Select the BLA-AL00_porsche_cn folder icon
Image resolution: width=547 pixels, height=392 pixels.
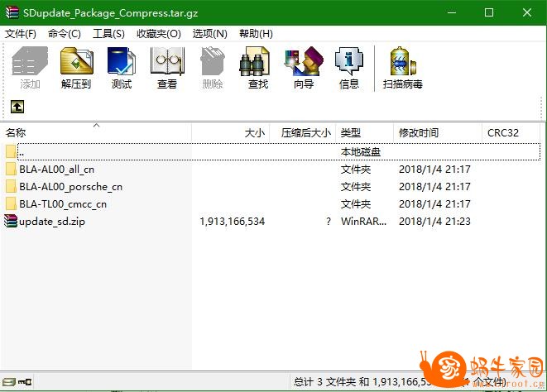click(11, 187)
